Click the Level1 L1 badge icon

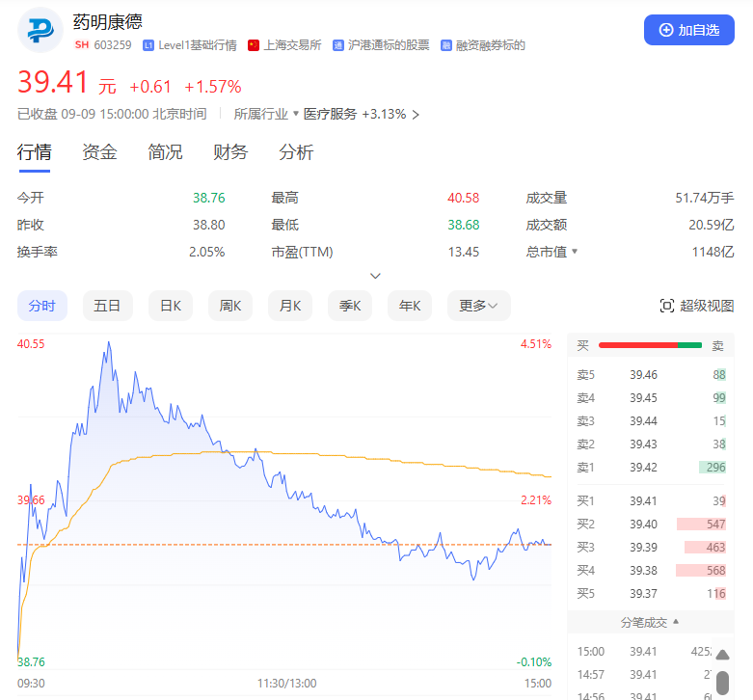pos(148,45)
